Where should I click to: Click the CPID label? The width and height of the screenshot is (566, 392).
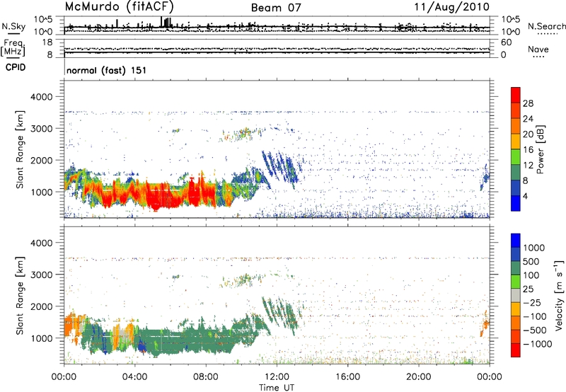coord(16,67)
